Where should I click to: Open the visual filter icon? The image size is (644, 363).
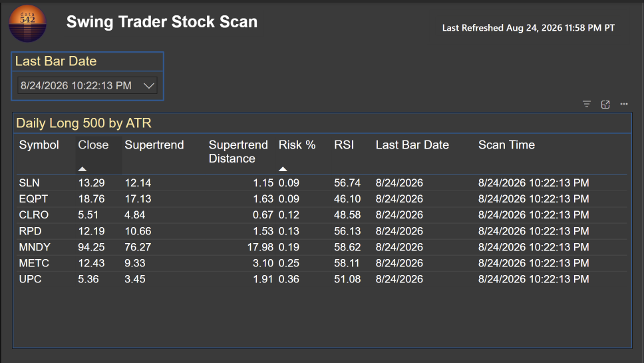coord(587,105)
